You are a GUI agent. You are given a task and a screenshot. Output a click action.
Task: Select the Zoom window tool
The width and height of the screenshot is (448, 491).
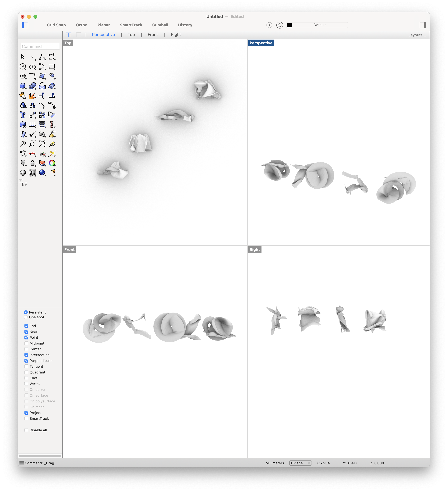click(x=32, y=144)
